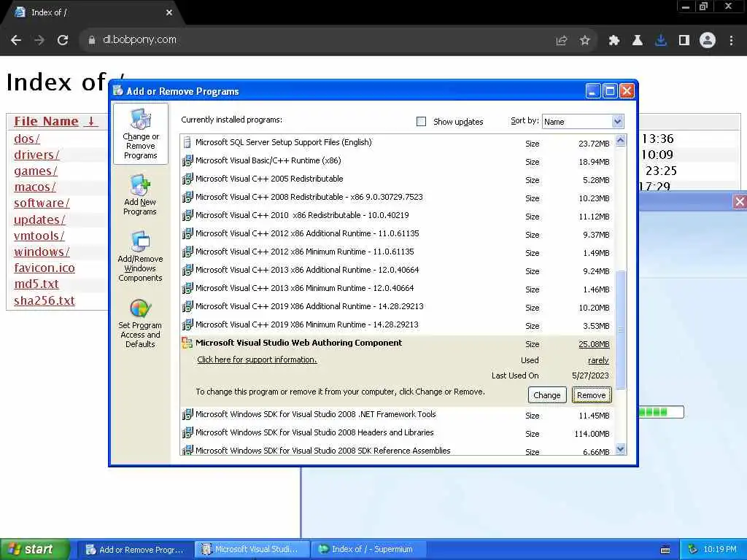Click Visual Studio Web Authoring Component icon

pyautogui.click(x=187, y=343)
